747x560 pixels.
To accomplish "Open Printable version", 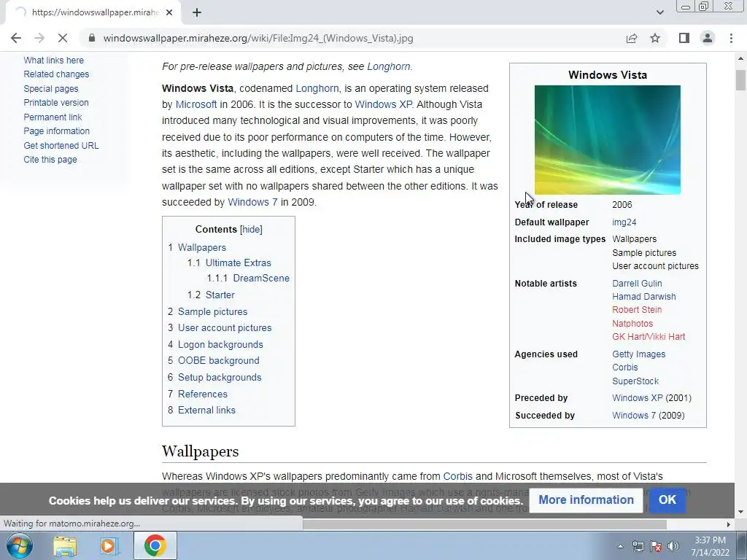I will pyautogui.click(x=56, y=102).
